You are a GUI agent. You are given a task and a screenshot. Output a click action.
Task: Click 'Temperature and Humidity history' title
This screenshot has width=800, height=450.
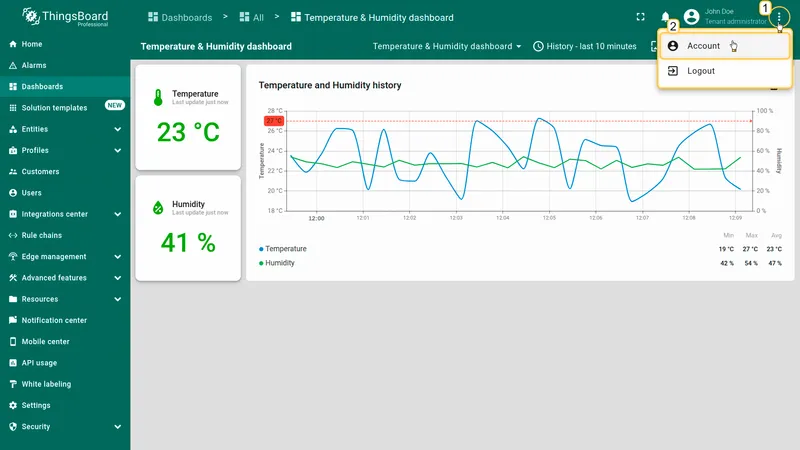click(x=330, y=85)
